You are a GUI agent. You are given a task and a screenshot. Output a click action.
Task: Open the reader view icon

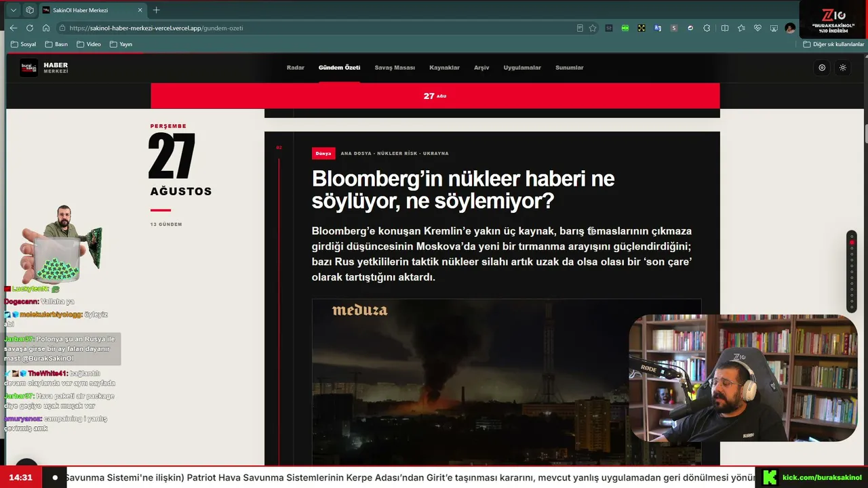tap(580, 28)
